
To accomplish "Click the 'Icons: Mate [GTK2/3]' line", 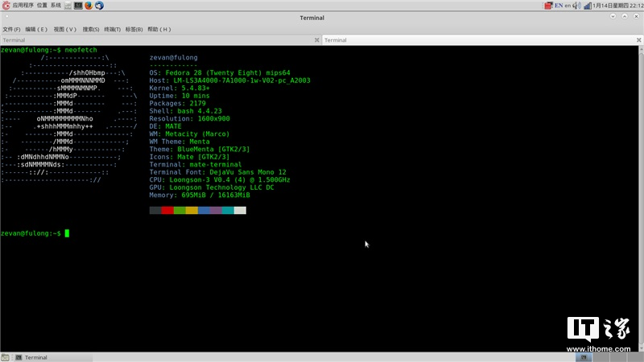I will (189, 157).
